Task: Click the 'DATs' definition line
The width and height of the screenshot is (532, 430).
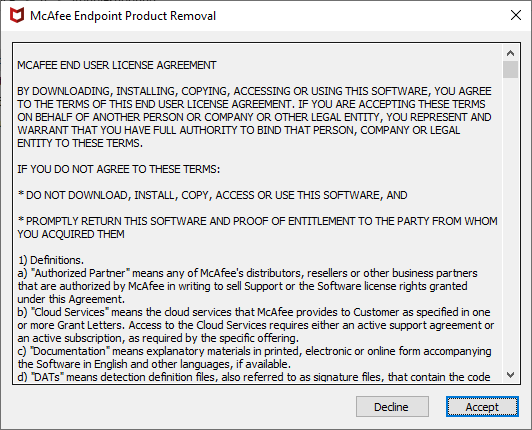Action: (x=253, y=377)
